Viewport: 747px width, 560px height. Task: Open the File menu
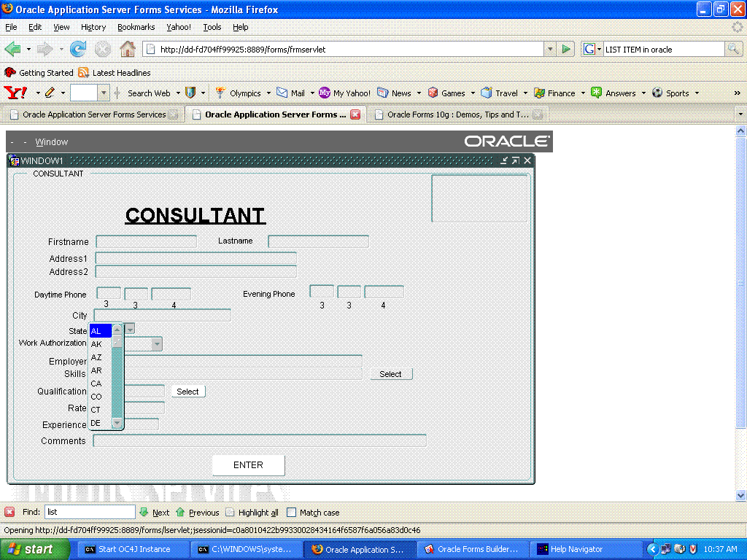tap(11, 27)
